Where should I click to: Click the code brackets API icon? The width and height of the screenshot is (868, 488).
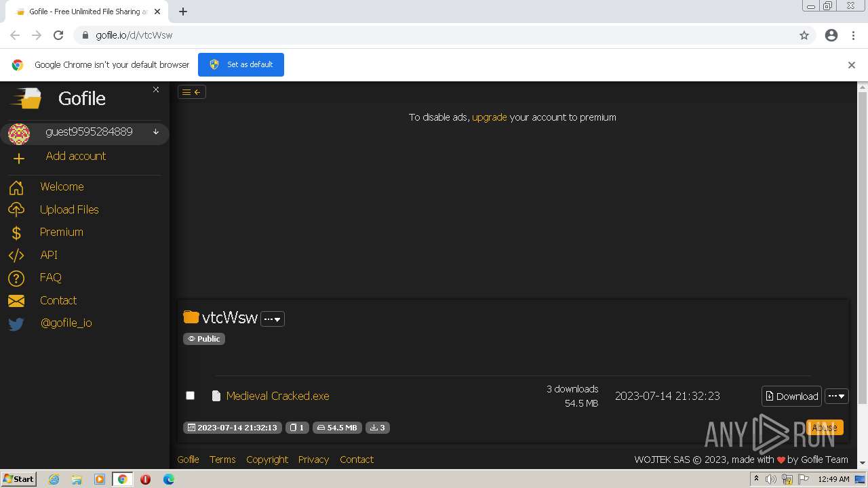pos(16,256)
